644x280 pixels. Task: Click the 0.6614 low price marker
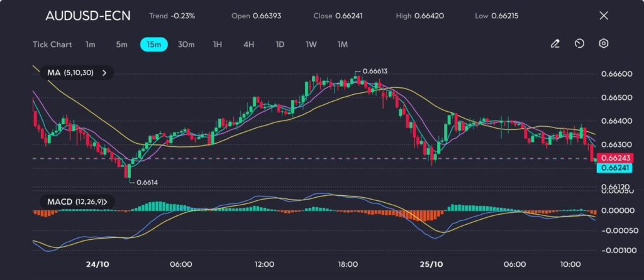pyautogui.click(x=146, y=182)
